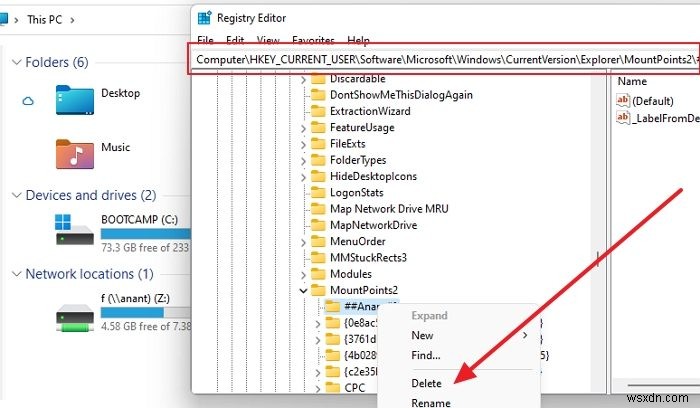
Task: Select the BOOTCAMP (C:) drive icon
Action: [75, 230]
